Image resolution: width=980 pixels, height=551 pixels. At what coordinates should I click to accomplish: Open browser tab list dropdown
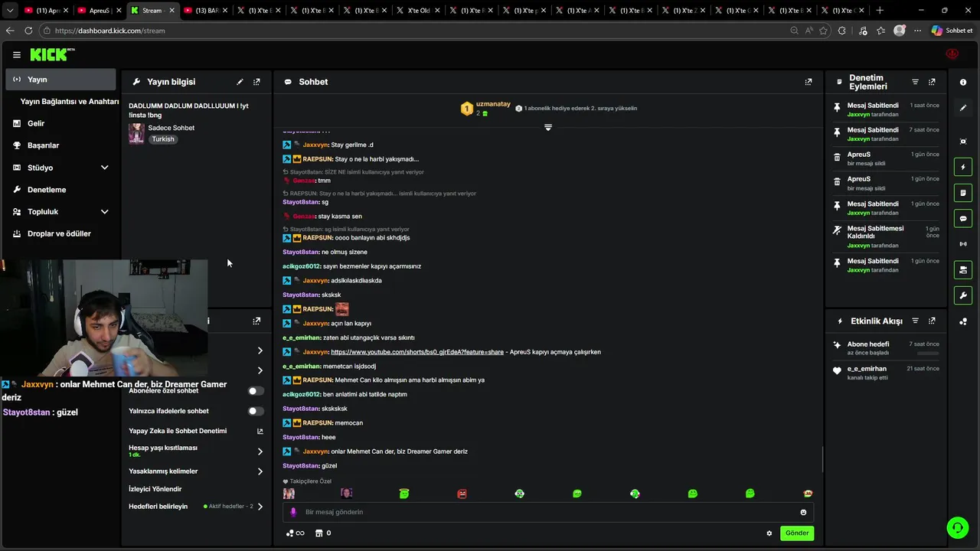10,11
